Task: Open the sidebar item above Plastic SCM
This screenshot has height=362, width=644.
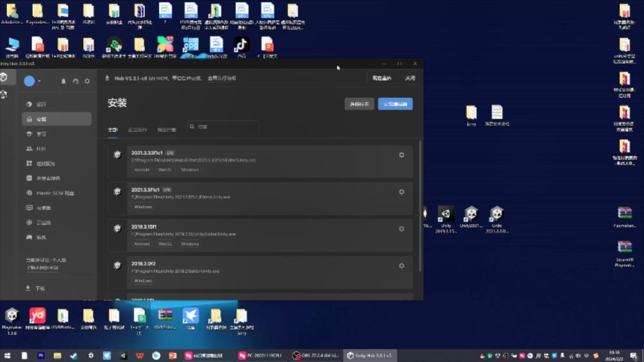Action: (57, 178)
